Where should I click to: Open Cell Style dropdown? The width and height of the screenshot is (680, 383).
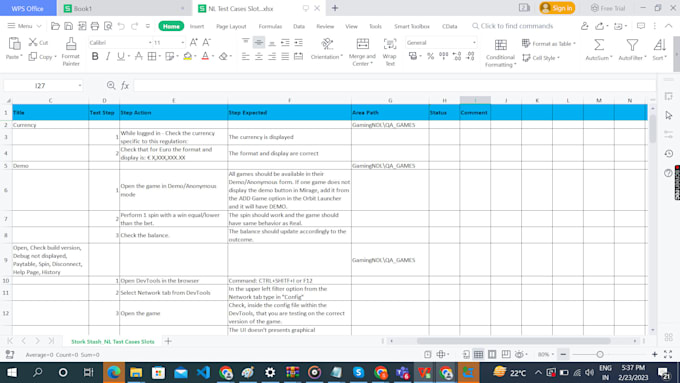click(x=541, y=58)
